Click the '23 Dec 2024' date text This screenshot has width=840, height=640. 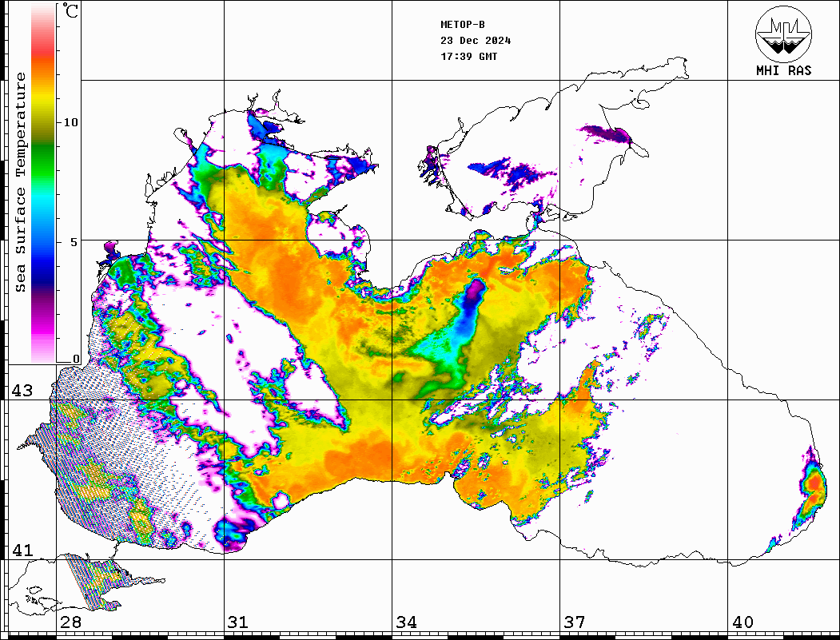tap(476, 41)
